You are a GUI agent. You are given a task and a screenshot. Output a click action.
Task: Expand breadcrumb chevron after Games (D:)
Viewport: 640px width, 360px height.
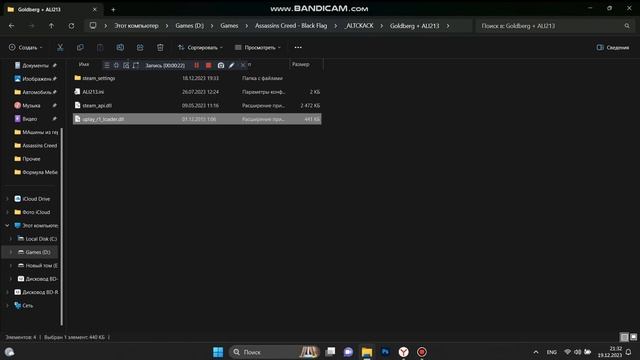pyautogui.click(x=212, y=26)
